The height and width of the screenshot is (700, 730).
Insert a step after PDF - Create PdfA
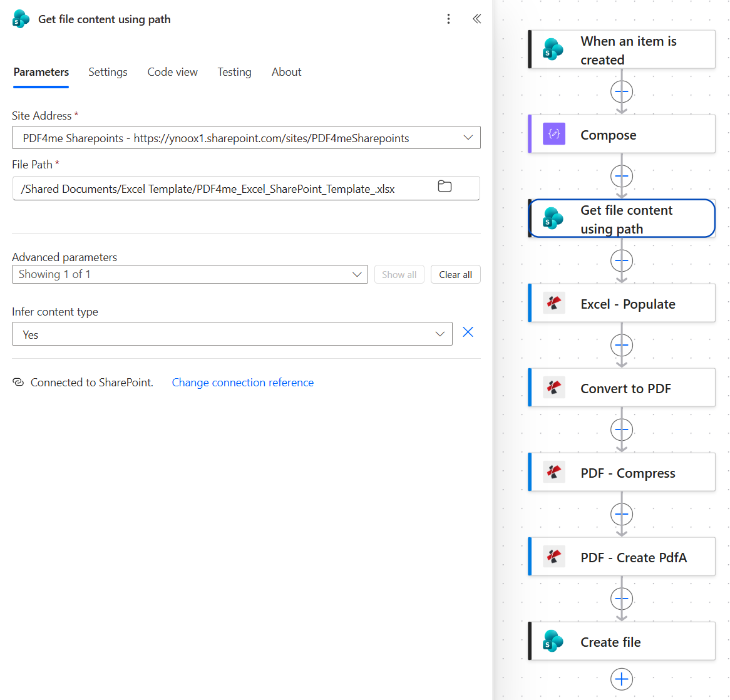coord(622,599)
